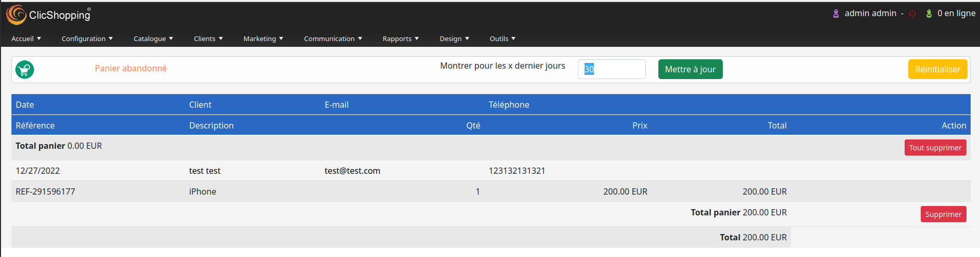
Task: Click the red power logout icon
Action: click(x=912, y=14)
